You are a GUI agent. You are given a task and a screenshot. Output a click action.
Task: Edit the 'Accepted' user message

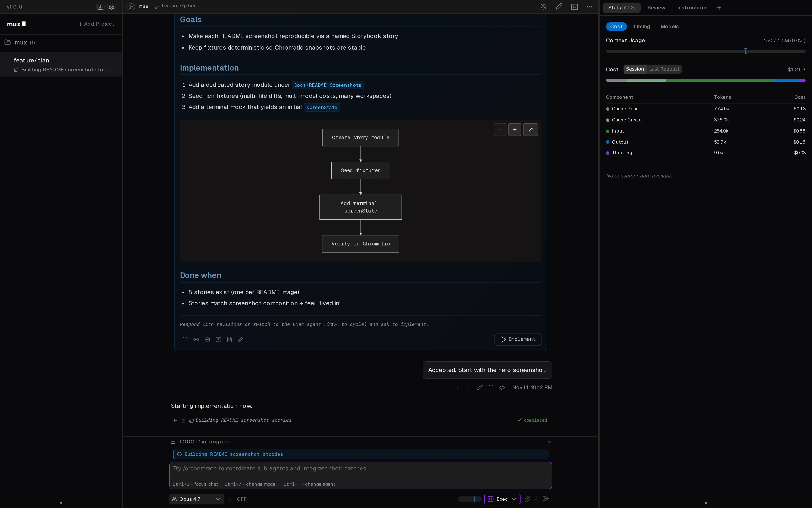(x=480, y=387)
